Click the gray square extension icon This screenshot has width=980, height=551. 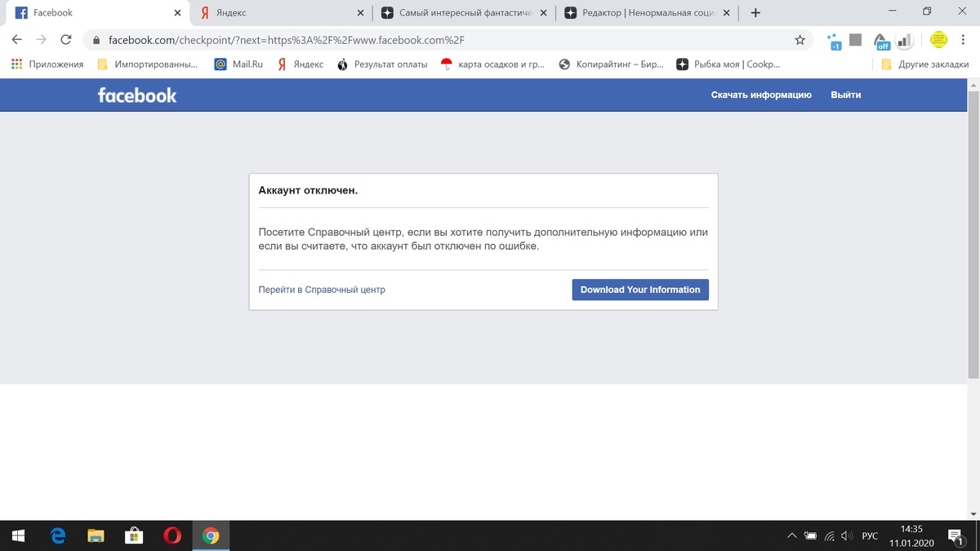(856, 39)
